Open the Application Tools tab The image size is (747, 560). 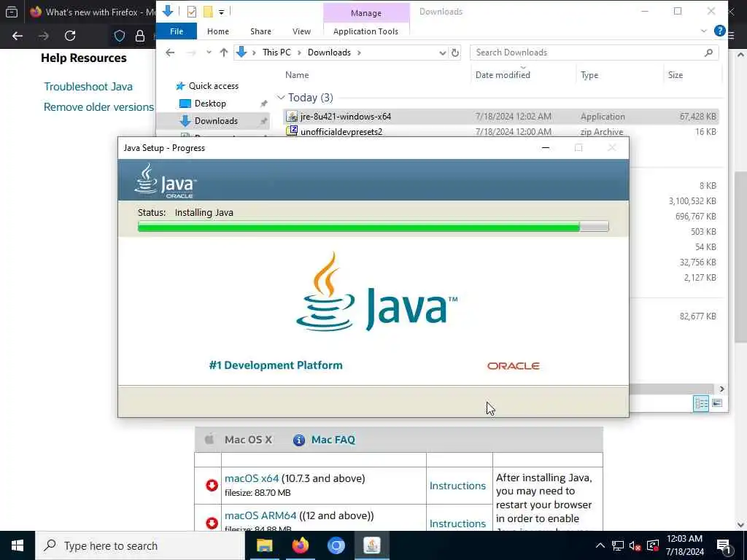click(366, 31)
